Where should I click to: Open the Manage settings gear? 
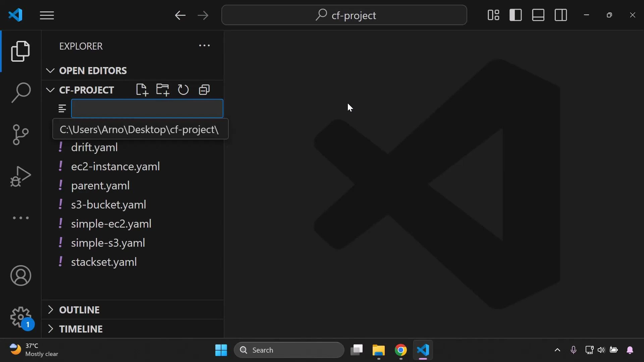click(x=21, y=317)
